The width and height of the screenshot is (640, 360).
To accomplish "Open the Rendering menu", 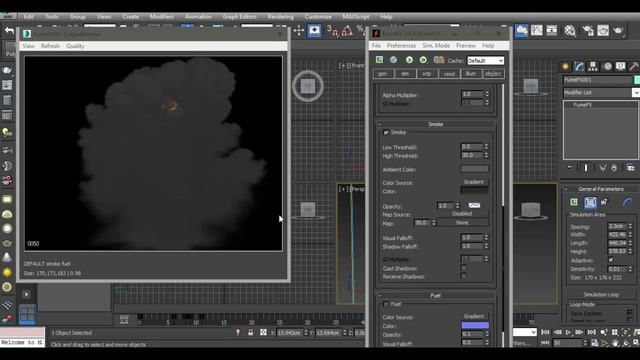I will 280,17.
